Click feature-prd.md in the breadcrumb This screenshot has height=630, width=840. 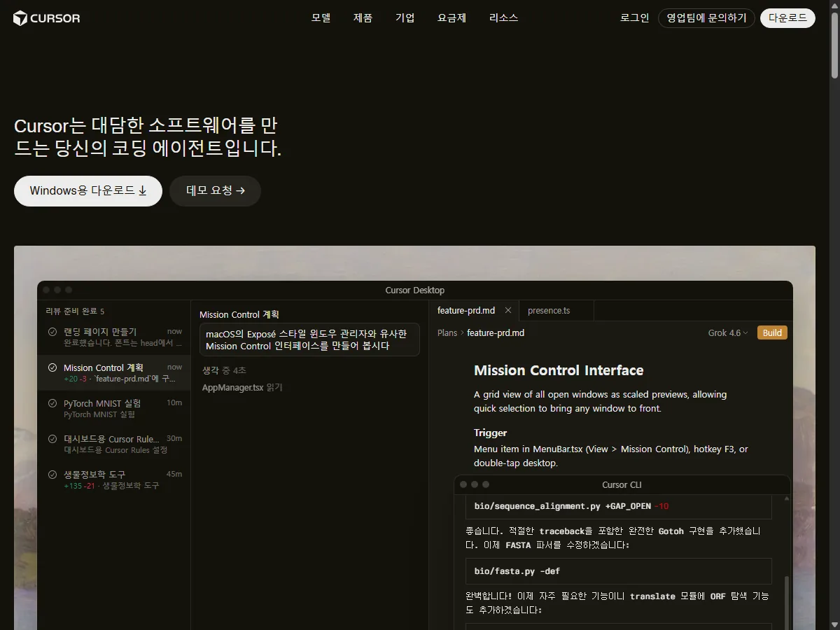click(x=496, y=332)
